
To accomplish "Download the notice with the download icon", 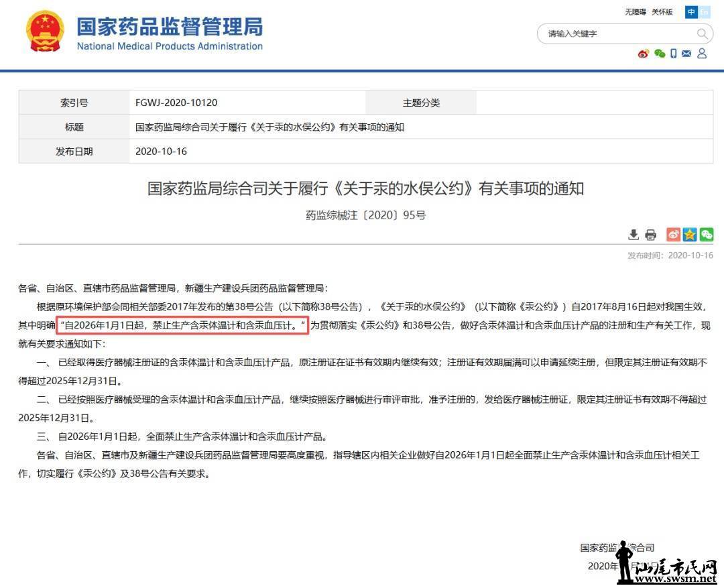I will coord(633,235).
